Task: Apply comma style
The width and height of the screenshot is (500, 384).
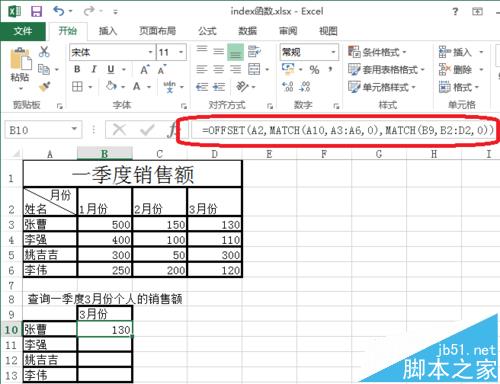Action: pos(330,69)
